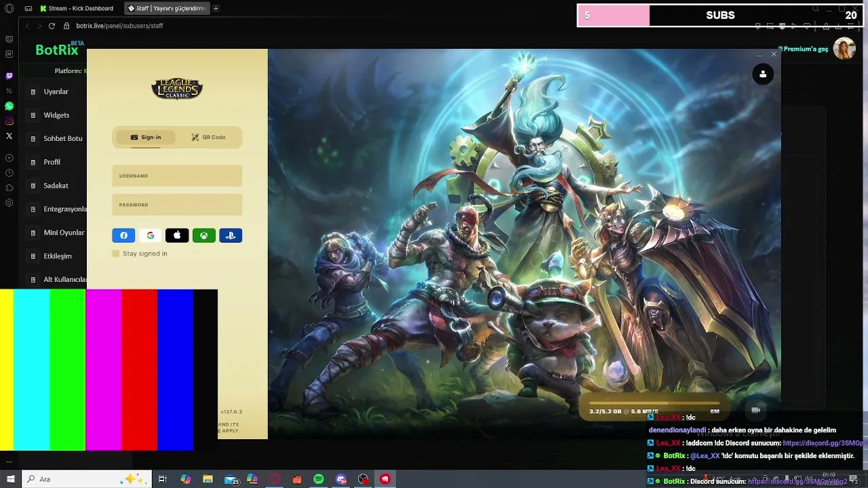Open a new browser tab

216,8
